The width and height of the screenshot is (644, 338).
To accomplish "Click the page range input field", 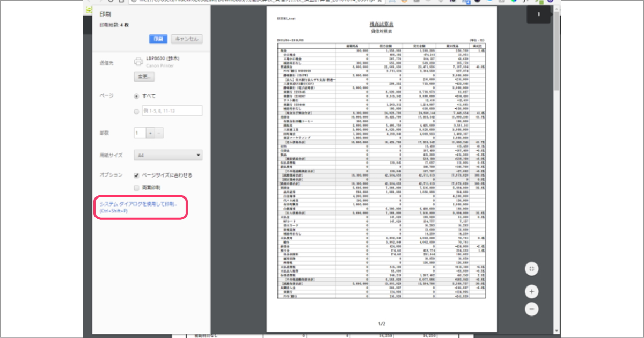I will [x=172, y=111].
